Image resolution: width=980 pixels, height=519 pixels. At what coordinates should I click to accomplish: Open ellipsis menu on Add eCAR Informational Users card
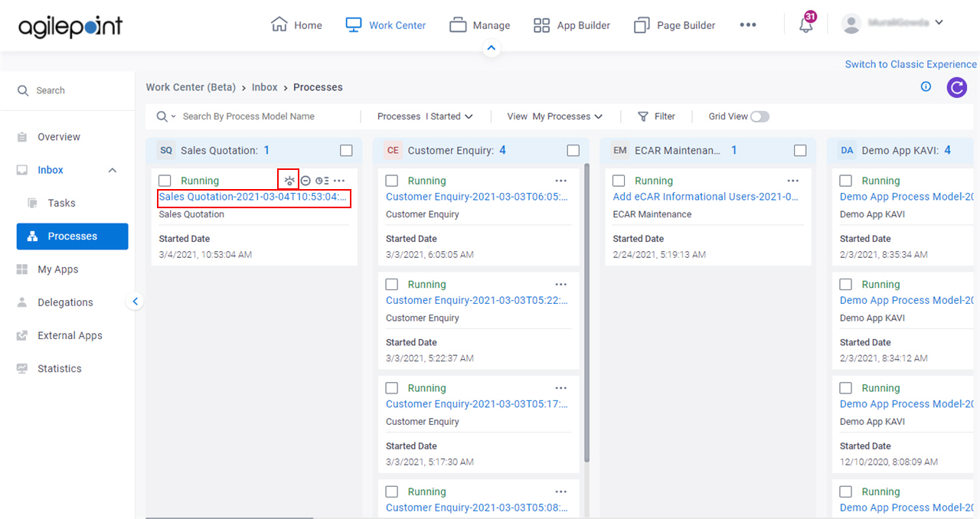[793, 181]
